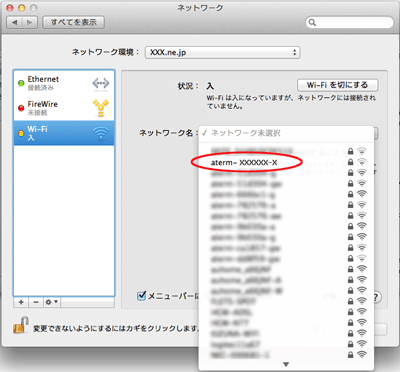
Task: Click the Ethernet double-arrow icon
Action: (x=101, y=83)
